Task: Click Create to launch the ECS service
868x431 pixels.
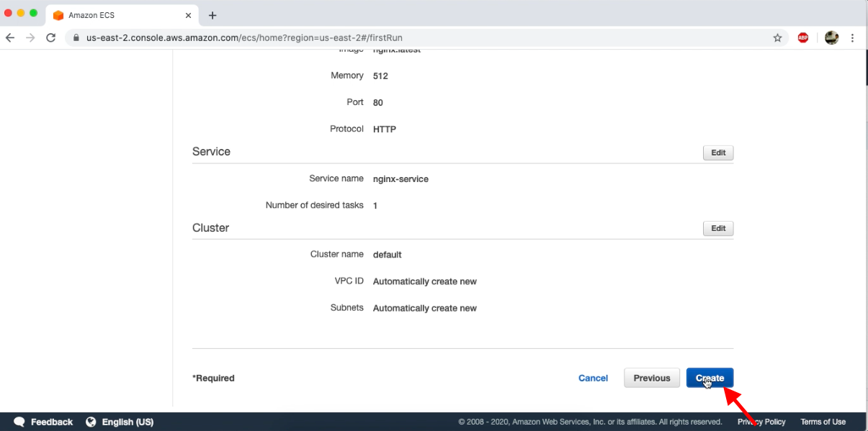Action: [x=710, y=378]
